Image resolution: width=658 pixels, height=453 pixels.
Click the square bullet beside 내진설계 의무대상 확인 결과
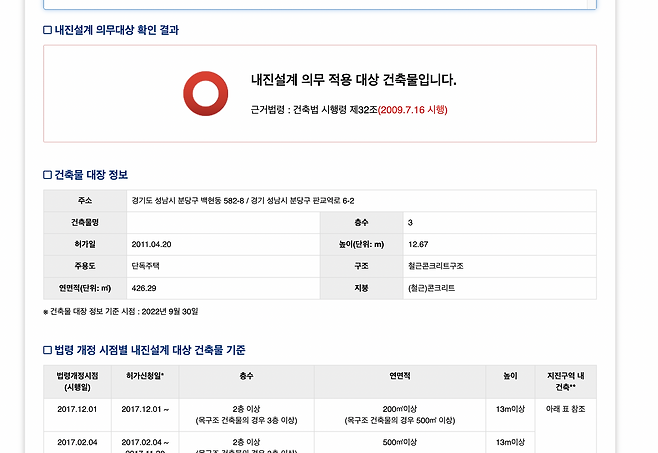[x=47, y=30]
